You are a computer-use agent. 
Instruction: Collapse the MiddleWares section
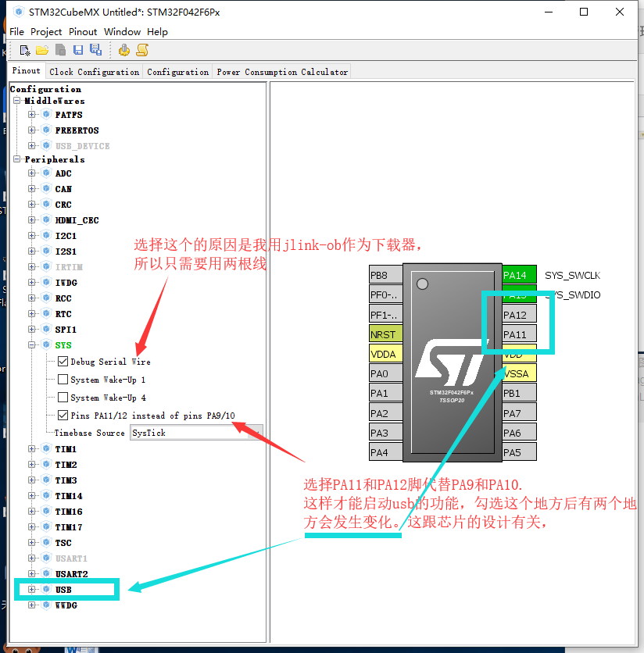coord(16,100)
